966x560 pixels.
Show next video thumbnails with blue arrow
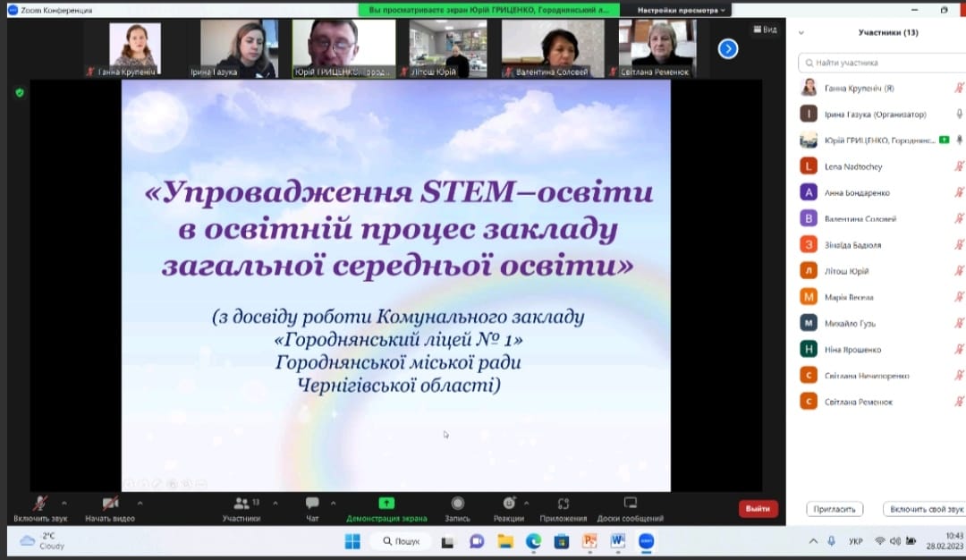[x=728, y=49]
